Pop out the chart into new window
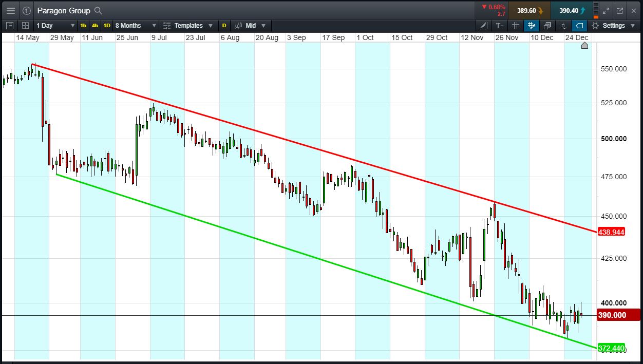The image size is (643, 364). pos(620,10)
